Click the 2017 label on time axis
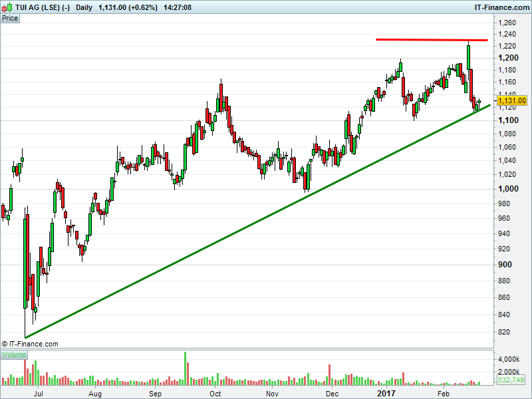The width and height of the screenshot is (532, 399). tap(386, 394)
